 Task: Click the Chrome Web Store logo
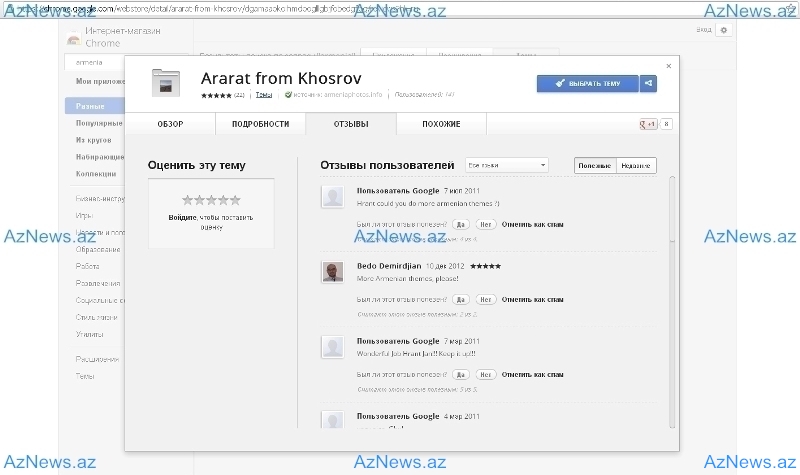[74, 37]
